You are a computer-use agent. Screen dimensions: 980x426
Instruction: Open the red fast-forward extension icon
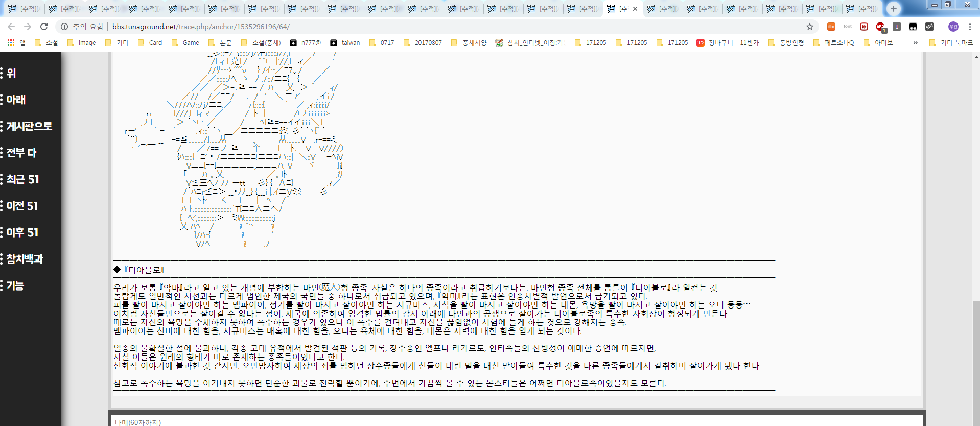(864, 27)
